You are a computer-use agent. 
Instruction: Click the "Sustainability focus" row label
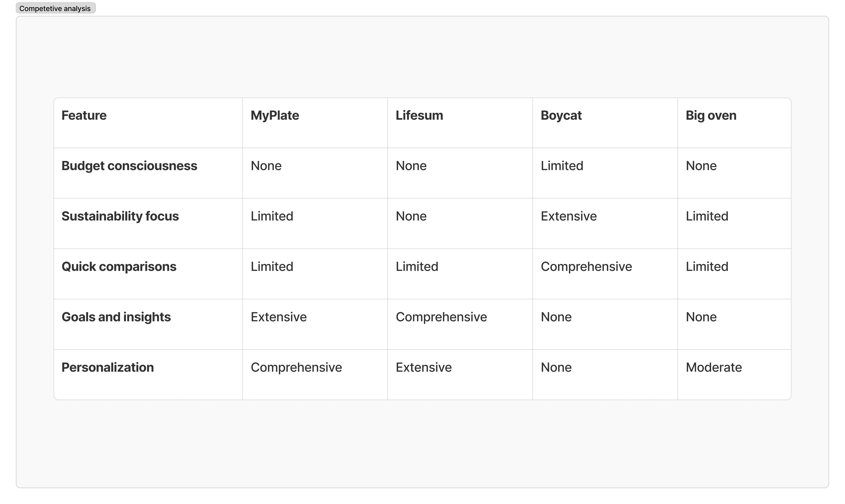point(120,216)
